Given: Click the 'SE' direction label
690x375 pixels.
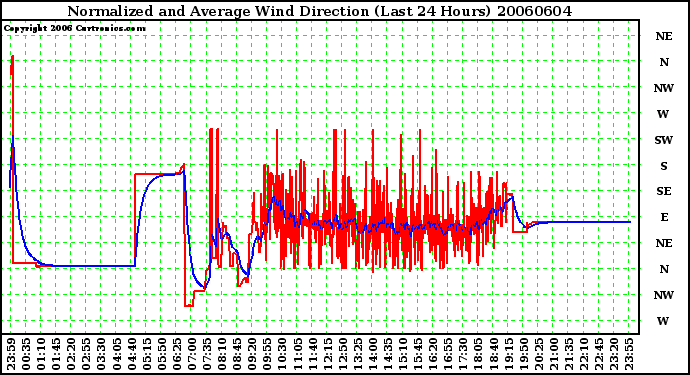Looking at the screenshot, I should [664, 191].
